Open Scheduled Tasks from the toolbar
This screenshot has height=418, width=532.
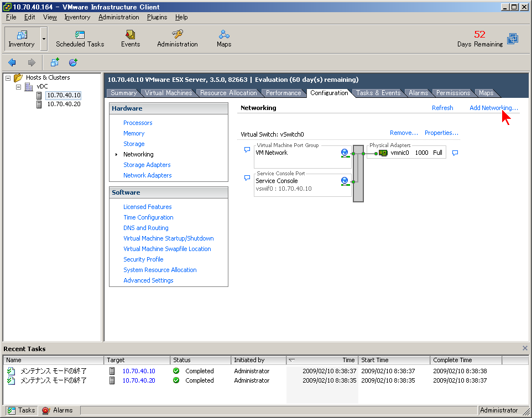click(x=80, y=38)
